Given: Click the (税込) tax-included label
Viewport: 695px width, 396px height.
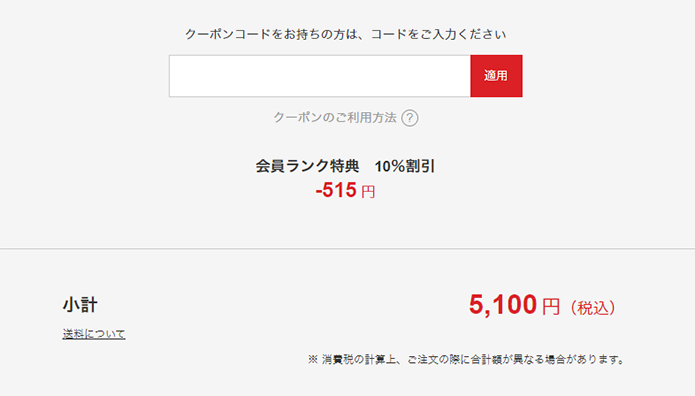Looking at the screenshot, I should point(593,307).
